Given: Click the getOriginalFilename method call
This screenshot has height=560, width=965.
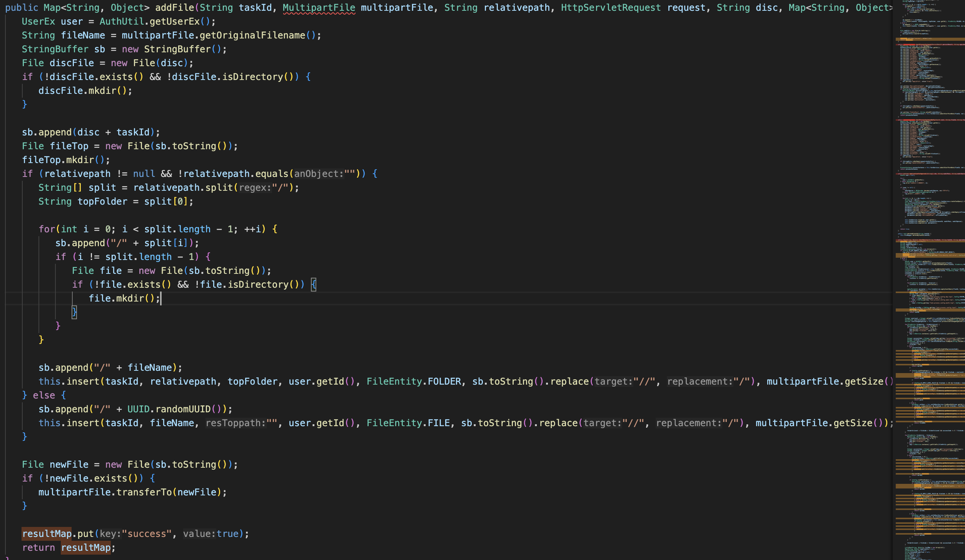Looking at the screenshot, I should coord(252,35).
